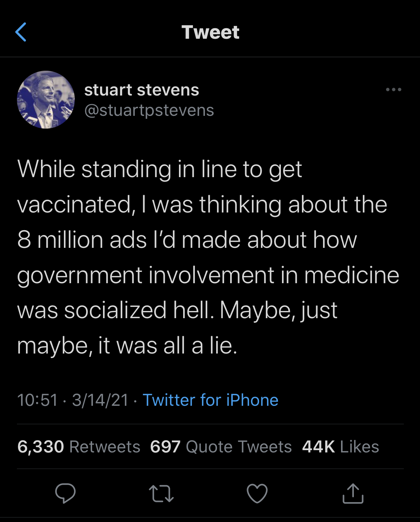This screenshot has width=420, height=522.
Task: View the 697 Quote Tweets list
Action: pos(221,447)
